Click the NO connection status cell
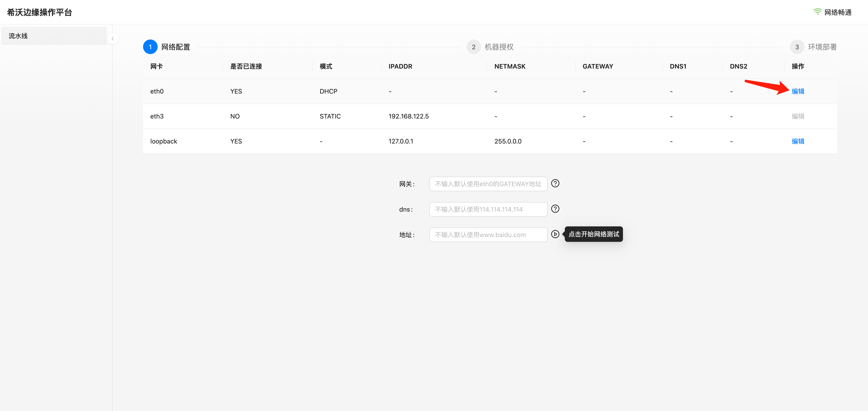The image size is (868, 411). point(235,116)
